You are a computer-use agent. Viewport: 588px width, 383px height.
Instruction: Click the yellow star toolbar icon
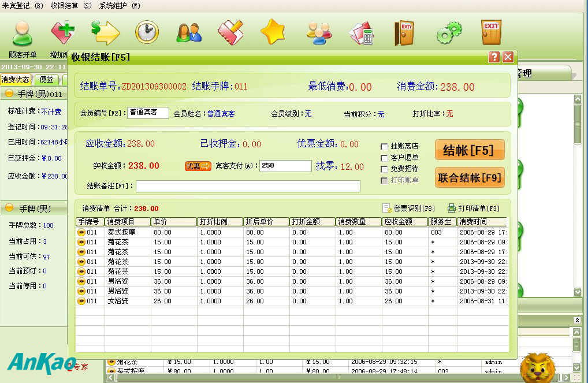(273, 32)
